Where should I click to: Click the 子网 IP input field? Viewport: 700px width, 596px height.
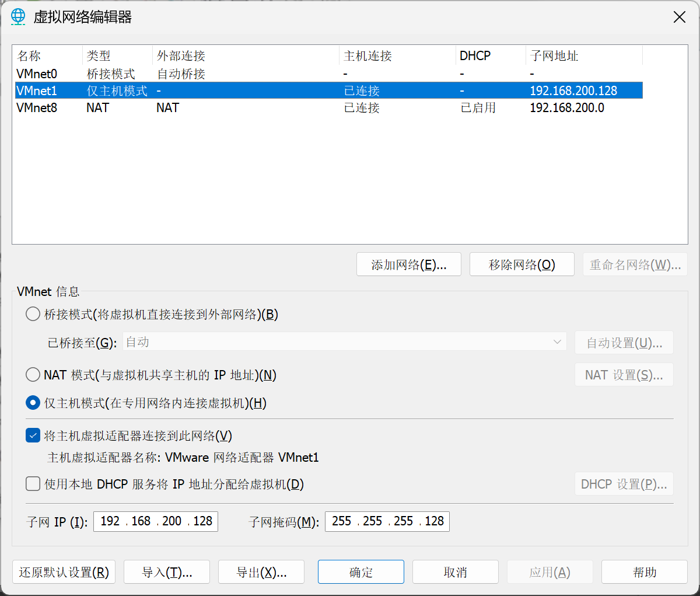(156, 521)
